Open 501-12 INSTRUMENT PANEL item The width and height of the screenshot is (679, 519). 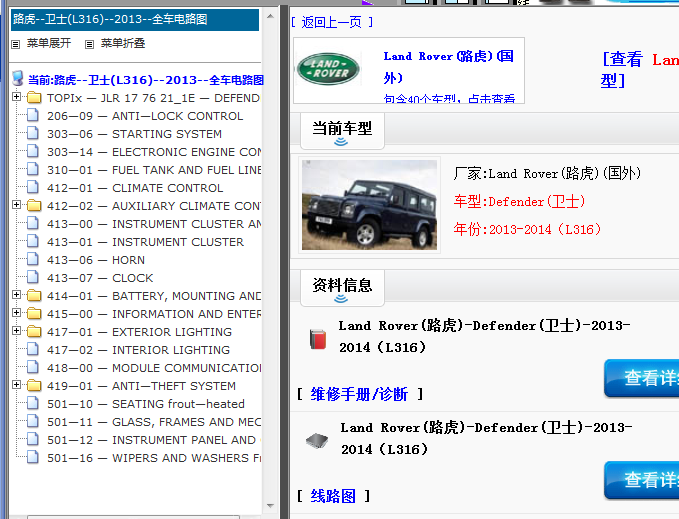pyautogui.click(x=154, y=440)
